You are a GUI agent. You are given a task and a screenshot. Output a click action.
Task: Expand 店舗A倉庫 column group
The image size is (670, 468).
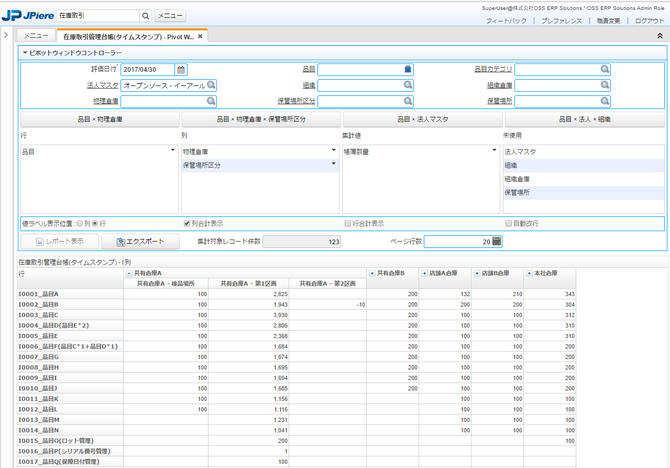pyautogui.click(x=424, y=273)
